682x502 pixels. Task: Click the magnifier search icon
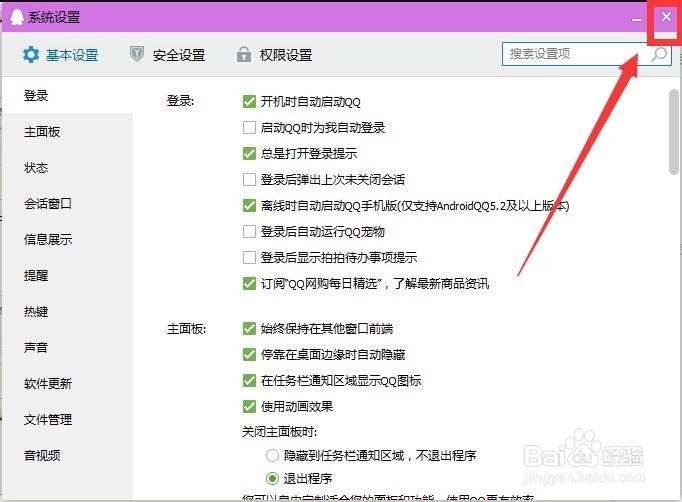coord(659,54)
